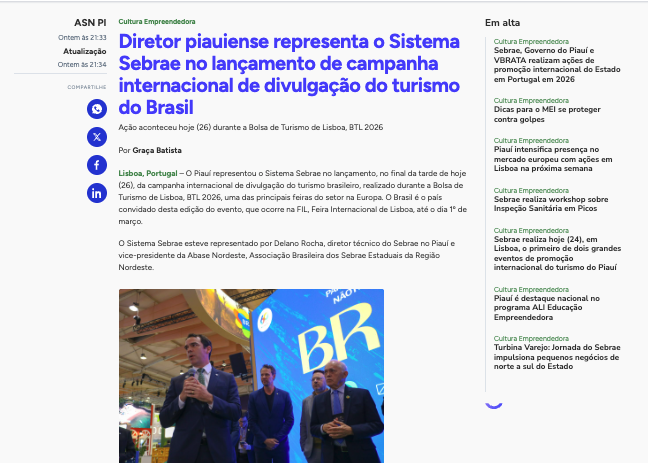Viewport: 648px width, 463px height.
Task: Click the ASN PI source label
Action: click(90, 23)
